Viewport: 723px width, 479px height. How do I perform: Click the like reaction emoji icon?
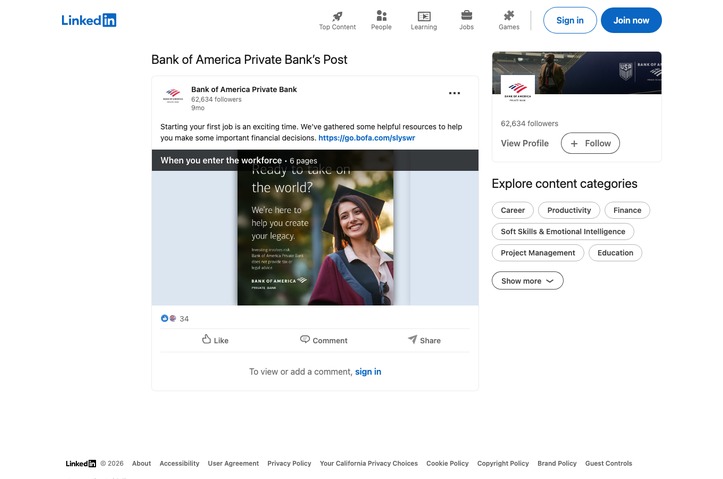click(x=164, y=318)
